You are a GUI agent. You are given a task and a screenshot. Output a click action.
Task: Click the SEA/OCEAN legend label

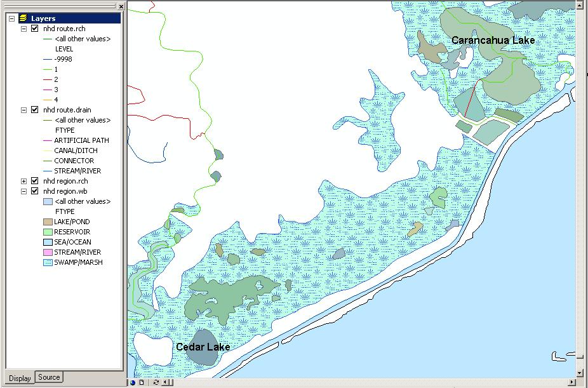pos(72,242)
